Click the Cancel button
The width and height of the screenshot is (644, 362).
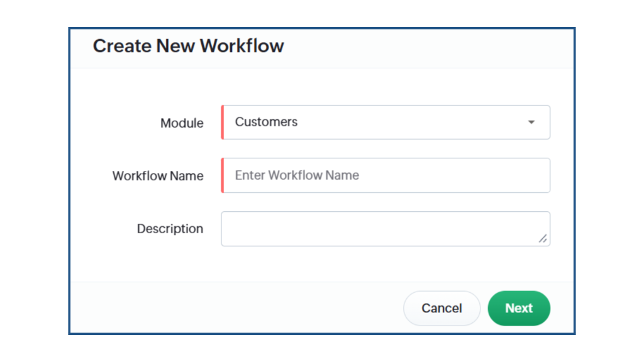pyautogui.click(x=441, y=308)
